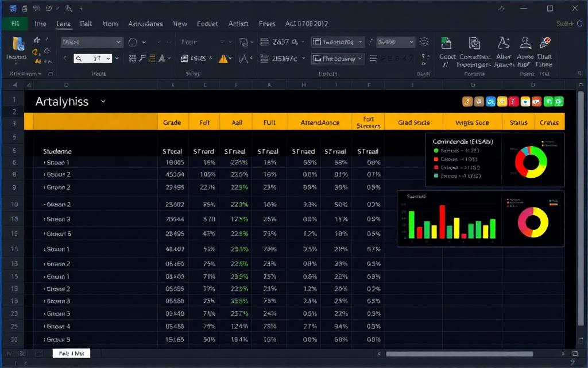Click the tall red bar in bar chart
The image size is (588, 368).
(x=442, y=221)
